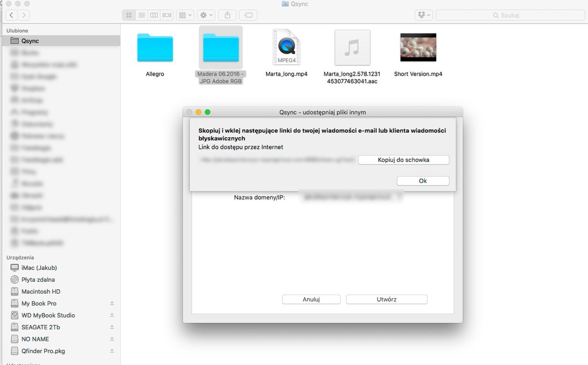Image resolution: width=588 pixels, height=365 pixels.
Task: Select SEAGATE 2Tb drive
Action: coord(61,327)
